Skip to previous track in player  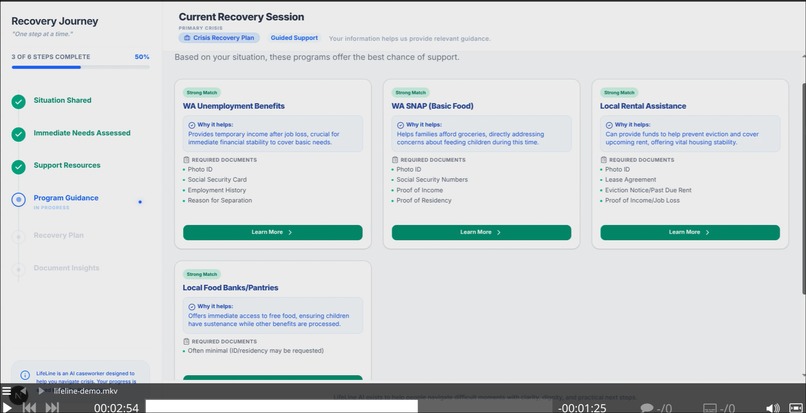pyautogui.click(x=29, y=408)
